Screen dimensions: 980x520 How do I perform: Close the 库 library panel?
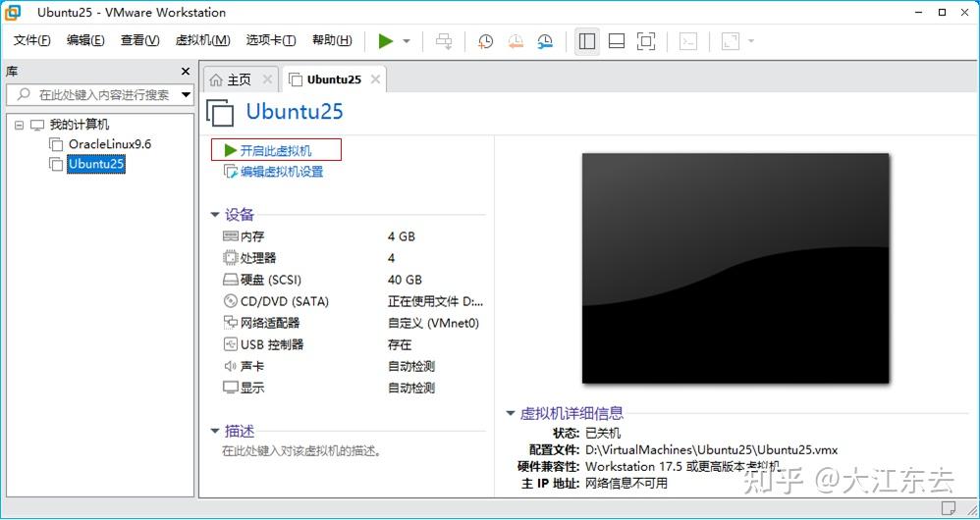click(x=185, y=72)
